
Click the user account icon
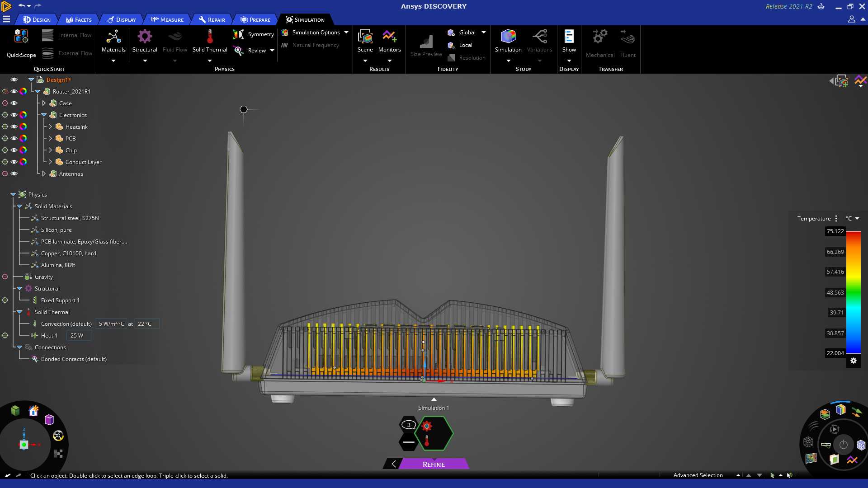point(851,19)
